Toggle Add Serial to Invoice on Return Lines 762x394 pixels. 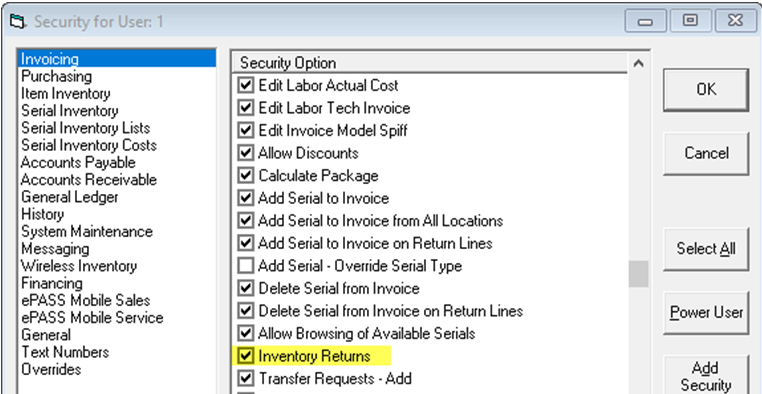point(246,243)
